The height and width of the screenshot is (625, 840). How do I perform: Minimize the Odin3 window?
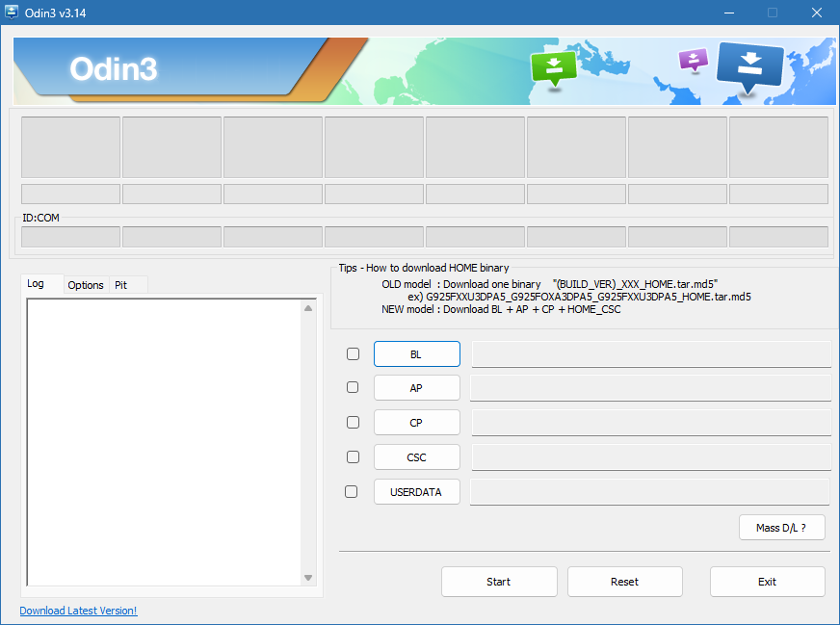[x=729, y=13]
